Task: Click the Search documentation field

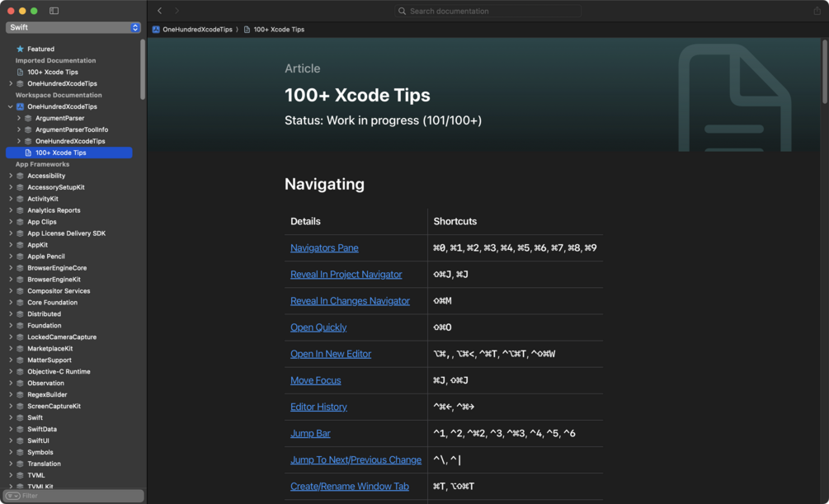Action: pyautogui.click(x=488, y=11)
